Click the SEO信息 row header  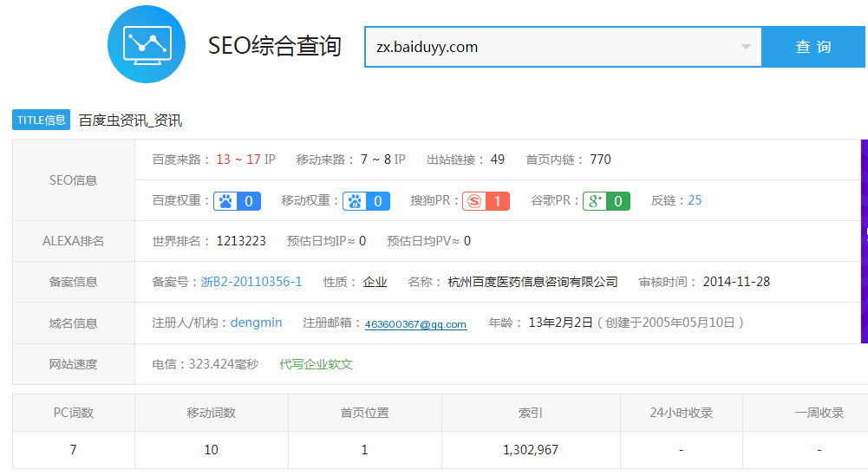tap(73, 179)
